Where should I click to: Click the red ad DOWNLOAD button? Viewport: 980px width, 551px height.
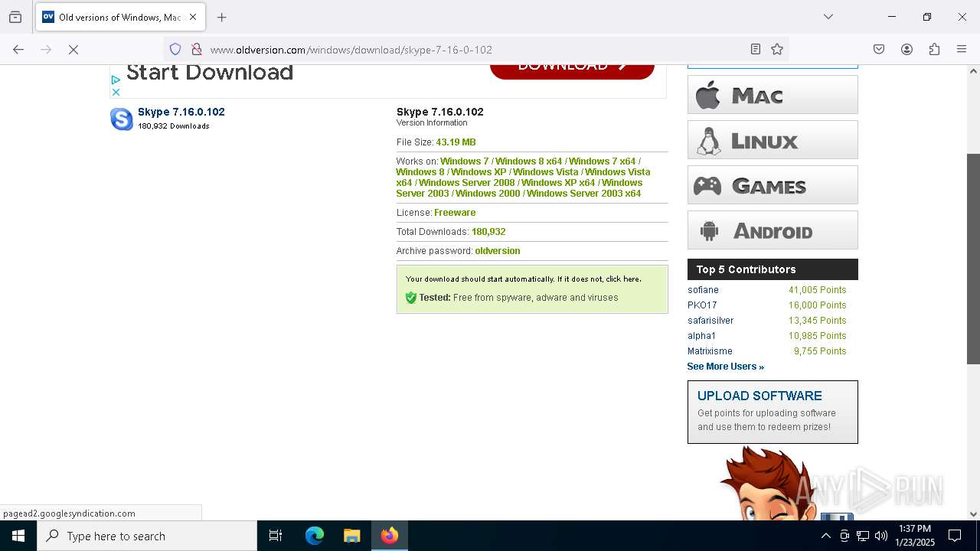coord(572,71)
